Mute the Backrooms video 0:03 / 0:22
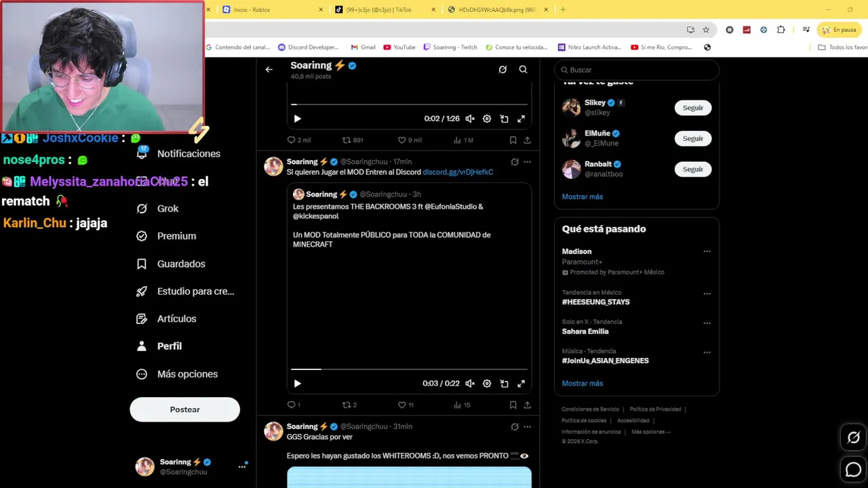Image resolution: width=868 pixels, height=488 pixels. pos(470,384)
